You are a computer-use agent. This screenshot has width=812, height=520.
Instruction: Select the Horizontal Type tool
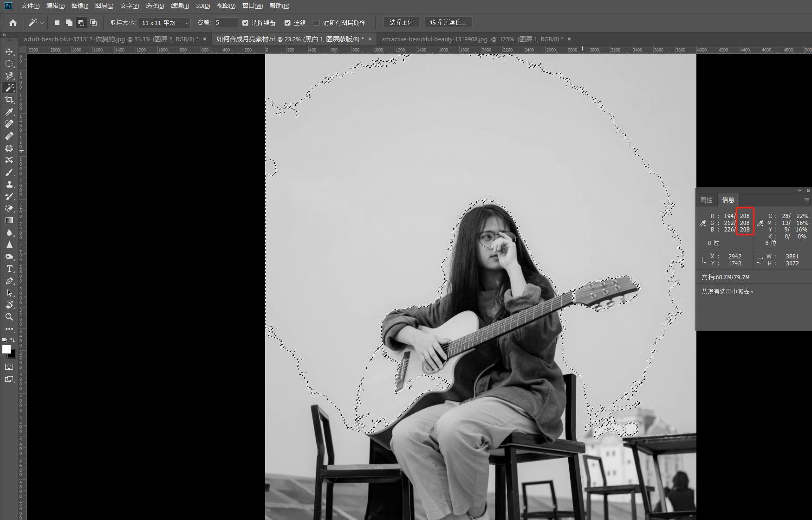coord(9,269)
